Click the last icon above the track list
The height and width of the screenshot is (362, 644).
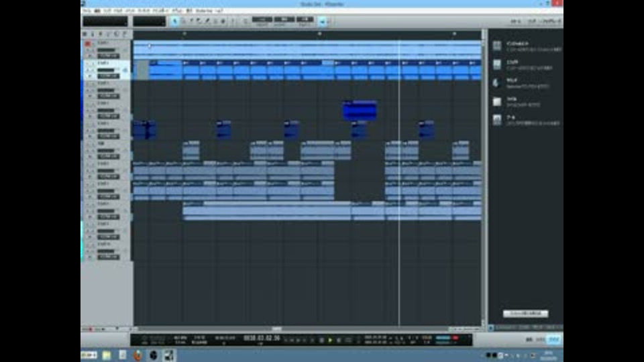coord(125,34)
